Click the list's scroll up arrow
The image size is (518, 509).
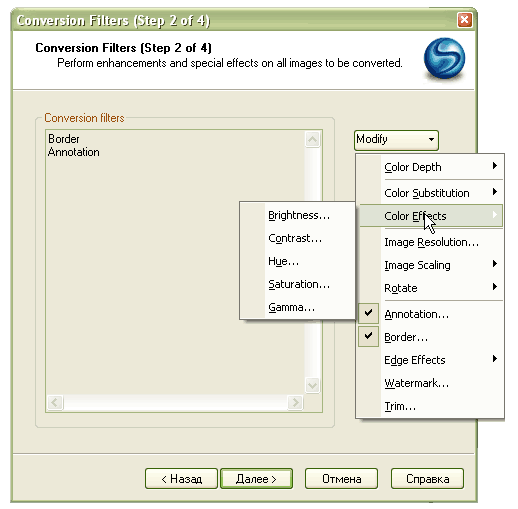(x=312, y=139)
